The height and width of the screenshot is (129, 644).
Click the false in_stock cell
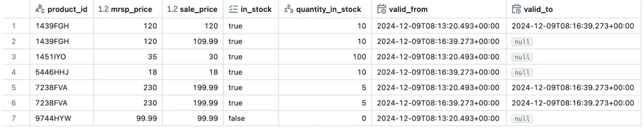click(236, 118)
